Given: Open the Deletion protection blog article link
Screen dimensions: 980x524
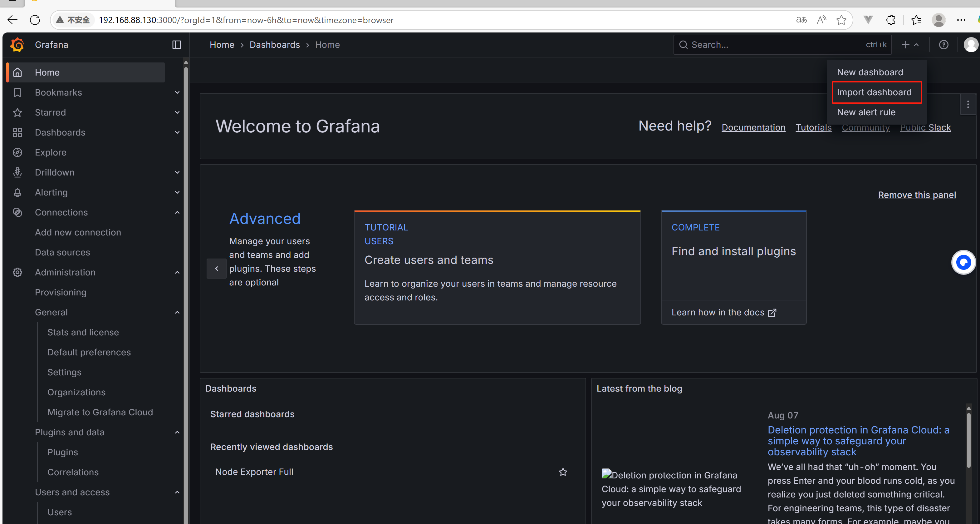Looking at the screenshot, I should [858, 441].
